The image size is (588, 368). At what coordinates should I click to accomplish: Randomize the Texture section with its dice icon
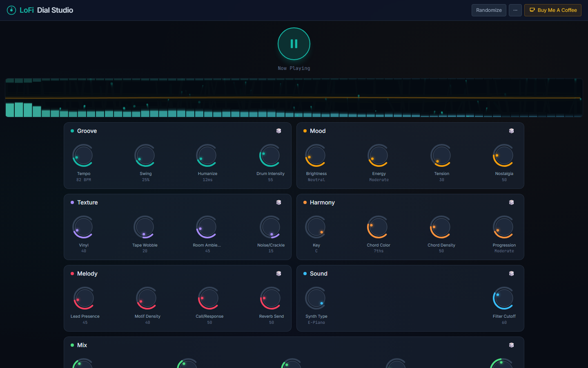[x=278, y=202]
